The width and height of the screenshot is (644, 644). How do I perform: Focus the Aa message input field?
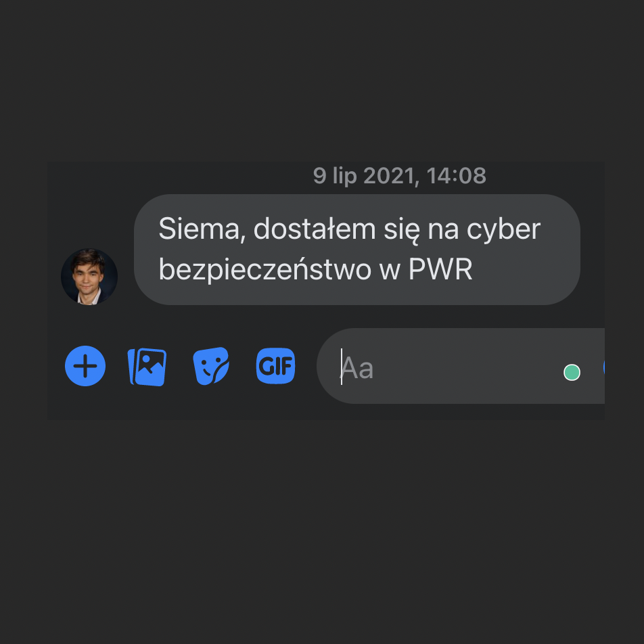pyautogui.click(x=461, y=366)
